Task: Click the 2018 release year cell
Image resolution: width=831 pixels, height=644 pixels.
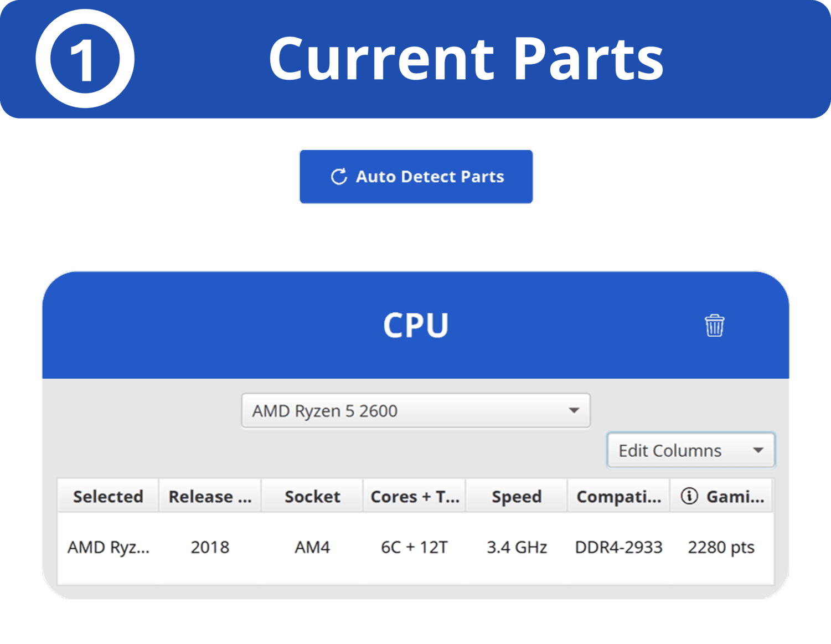Action: pos(210,547)
